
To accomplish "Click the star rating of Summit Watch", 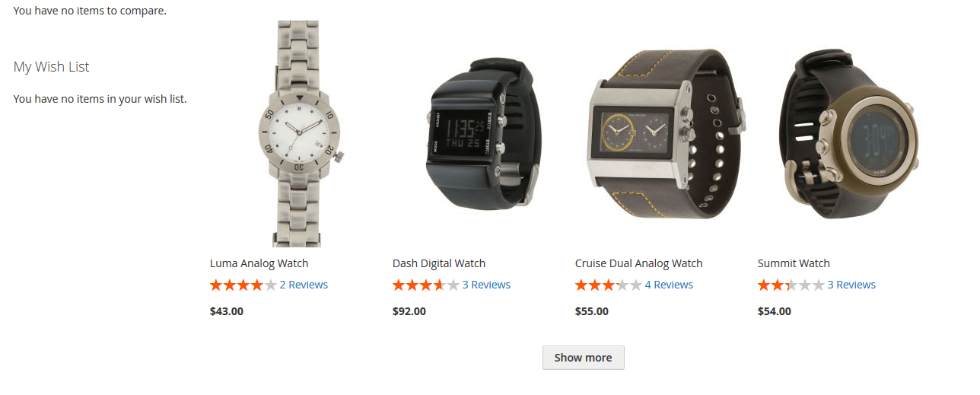I will point(791,285).
